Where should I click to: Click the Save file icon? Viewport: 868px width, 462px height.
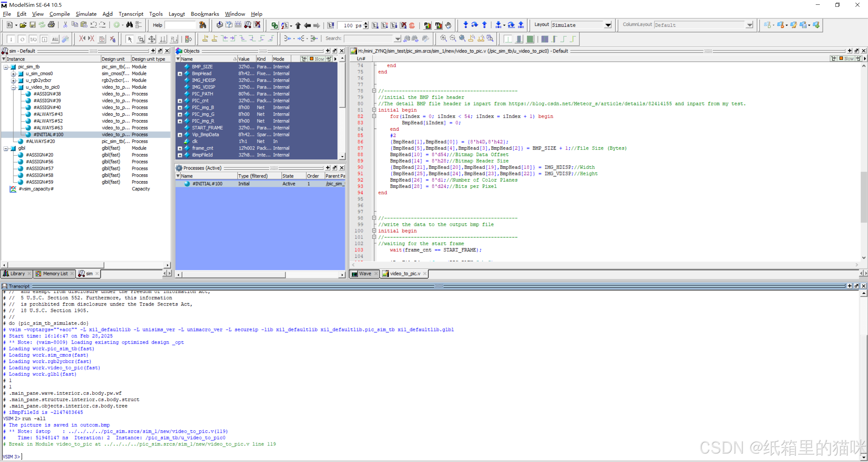33,25
